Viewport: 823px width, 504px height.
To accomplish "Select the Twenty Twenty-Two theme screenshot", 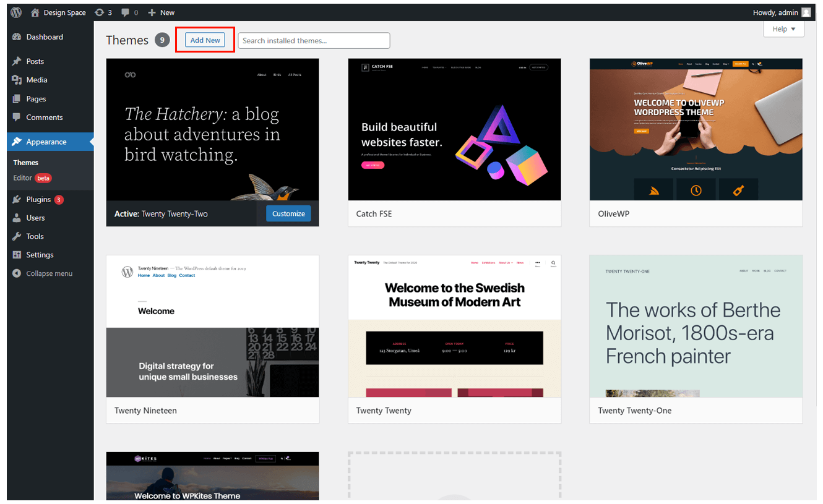I will click(212, 129).
